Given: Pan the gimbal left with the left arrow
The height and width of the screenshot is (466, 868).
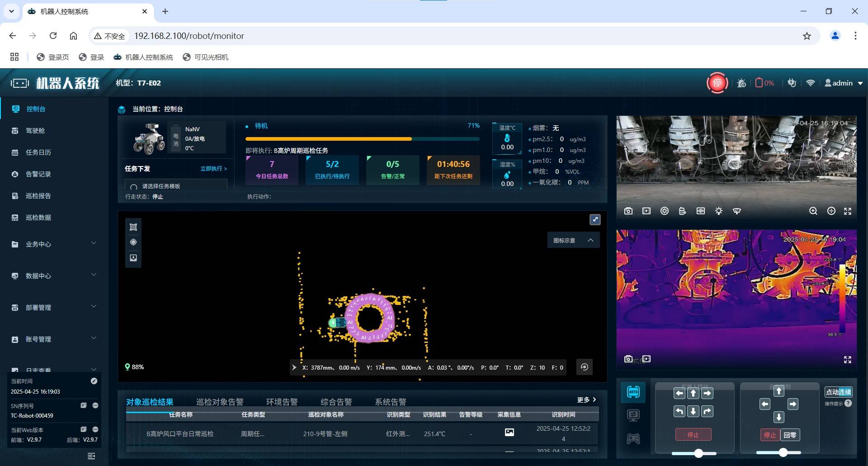Looking at the screenshot, I should [x=765, y=404].
